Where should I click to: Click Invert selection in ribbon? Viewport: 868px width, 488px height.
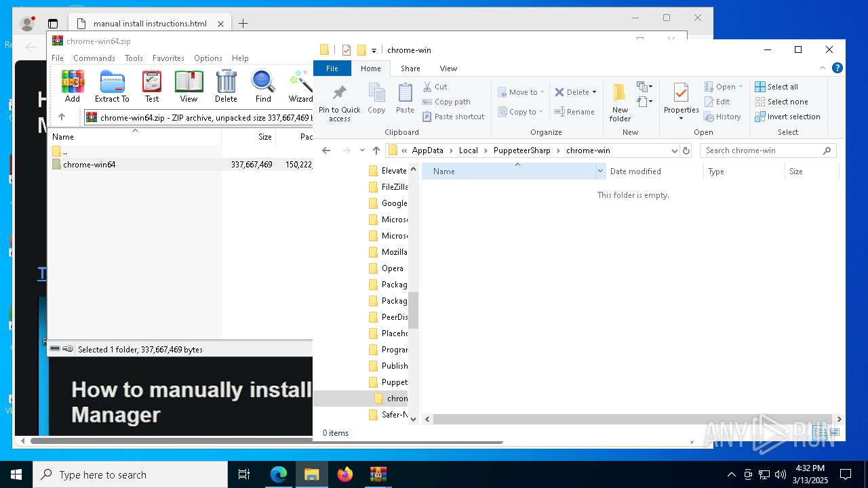click(x=787, y=117)
